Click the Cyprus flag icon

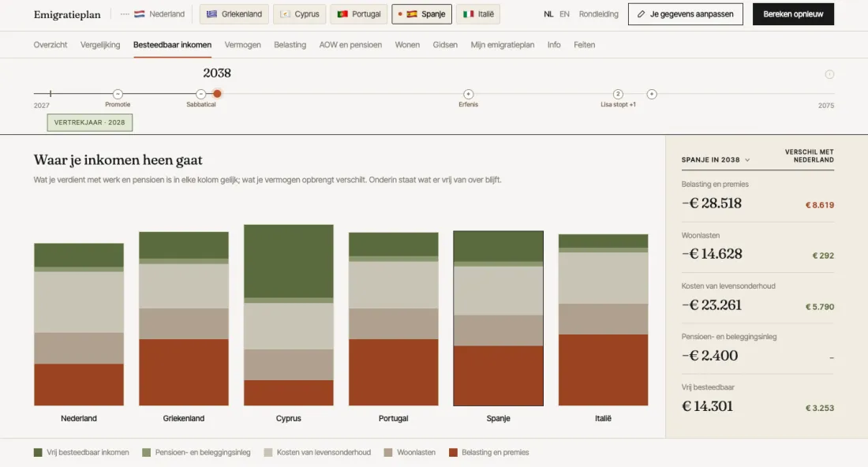point(285,14)
